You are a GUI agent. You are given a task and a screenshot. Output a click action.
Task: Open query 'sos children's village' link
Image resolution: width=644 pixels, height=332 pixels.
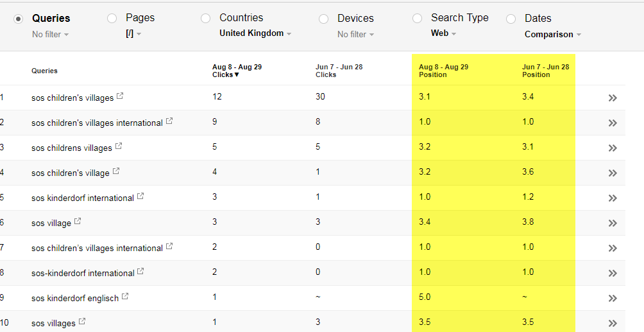(71, 173)
